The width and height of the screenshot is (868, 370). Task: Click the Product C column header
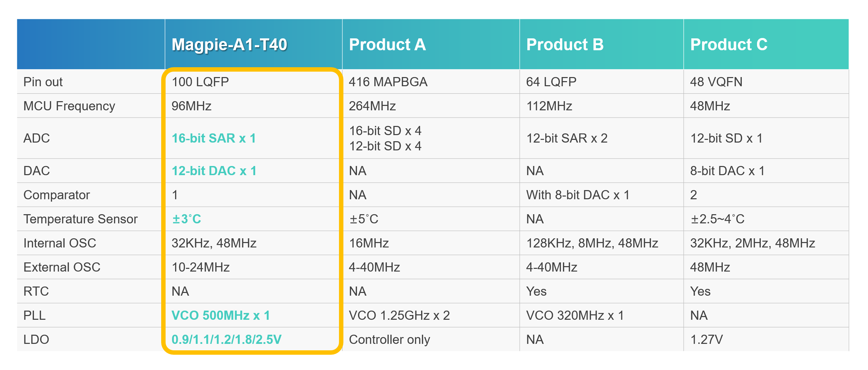pos(729,44)
